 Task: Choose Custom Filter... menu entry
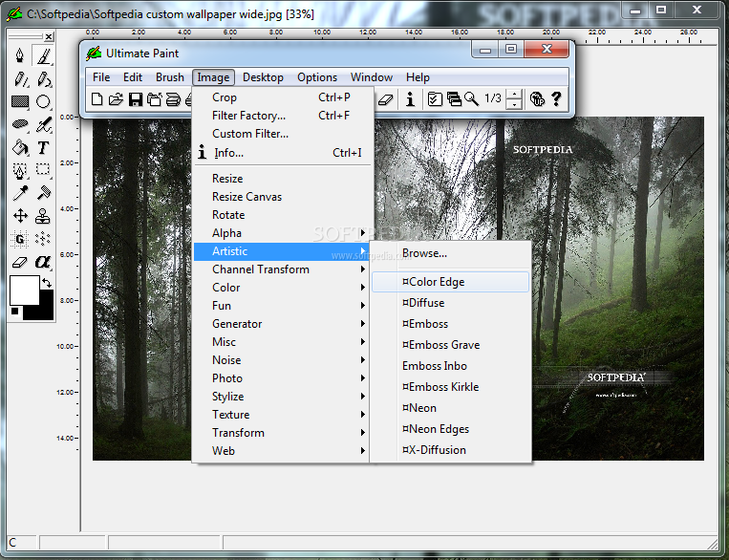(283, 134)
